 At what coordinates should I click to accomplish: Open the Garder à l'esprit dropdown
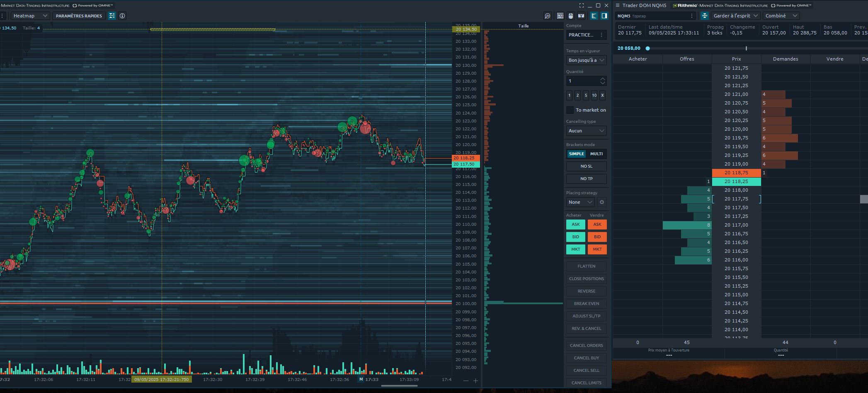[x=736, y=16]
